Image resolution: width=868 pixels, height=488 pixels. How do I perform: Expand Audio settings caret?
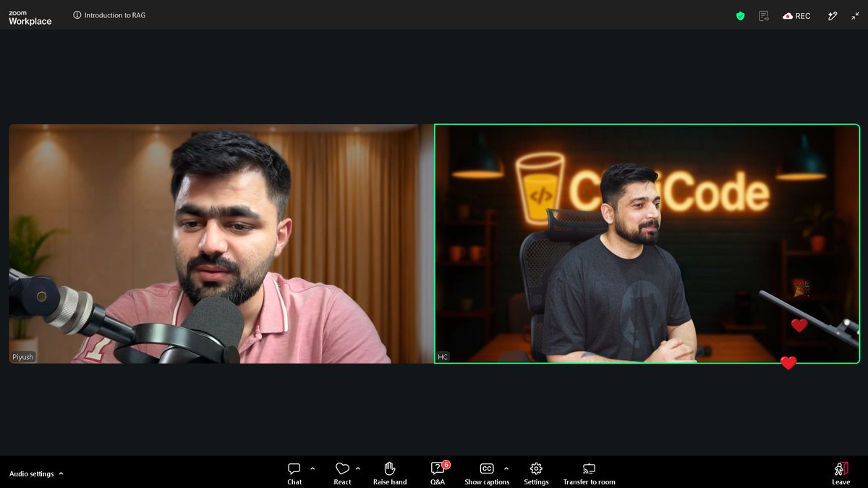pos(61,474)
